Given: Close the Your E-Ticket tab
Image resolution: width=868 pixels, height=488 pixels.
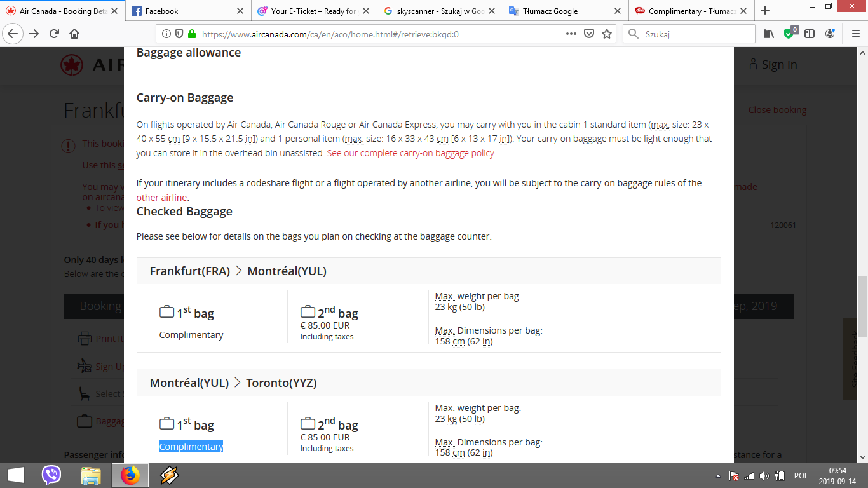Looking at the screenshot, I should click(366, 11).
